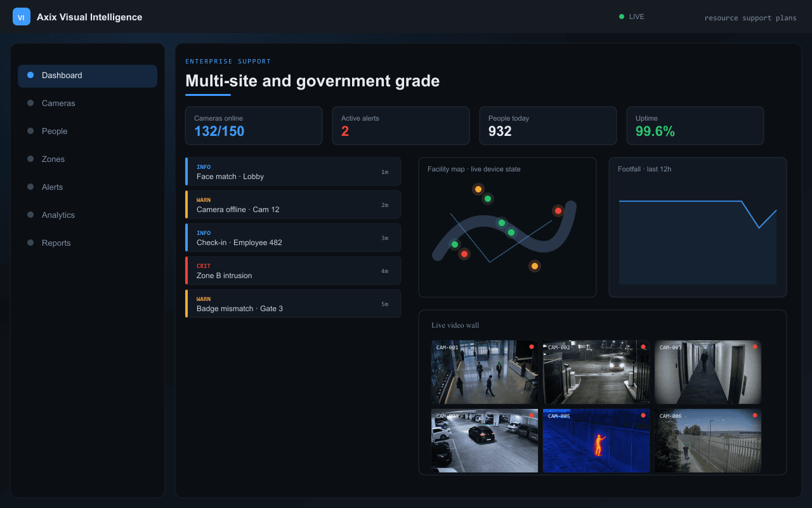Go to Cameras in the sidebar
Image resolution: width=812 pixels, height=508 pixels.
88,104
